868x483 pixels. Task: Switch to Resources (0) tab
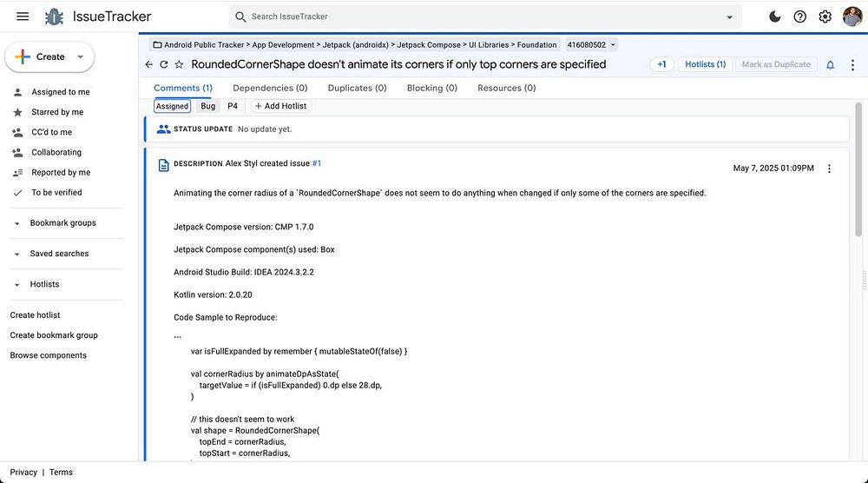tap(507, 88)
